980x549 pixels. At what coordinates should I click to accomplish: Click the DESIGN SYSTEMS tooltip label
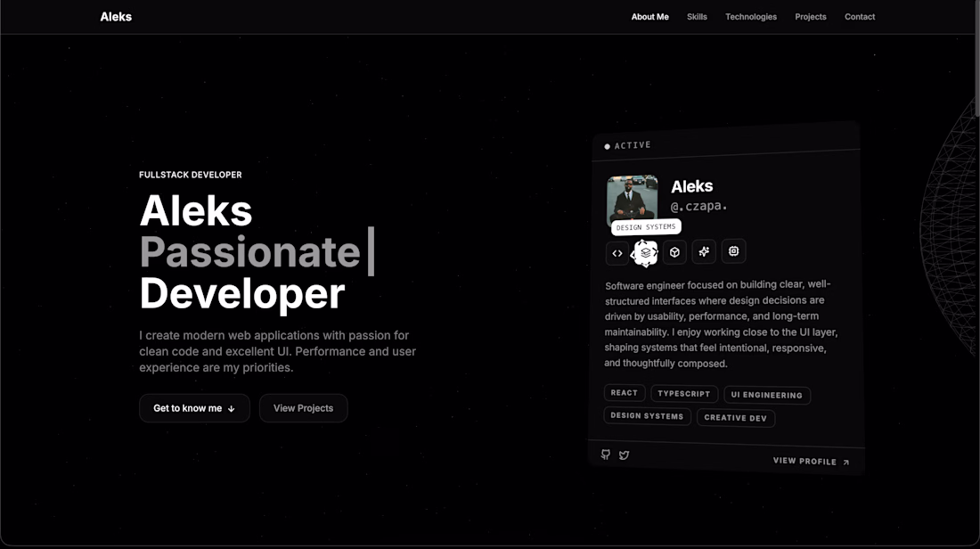point(646,227)
